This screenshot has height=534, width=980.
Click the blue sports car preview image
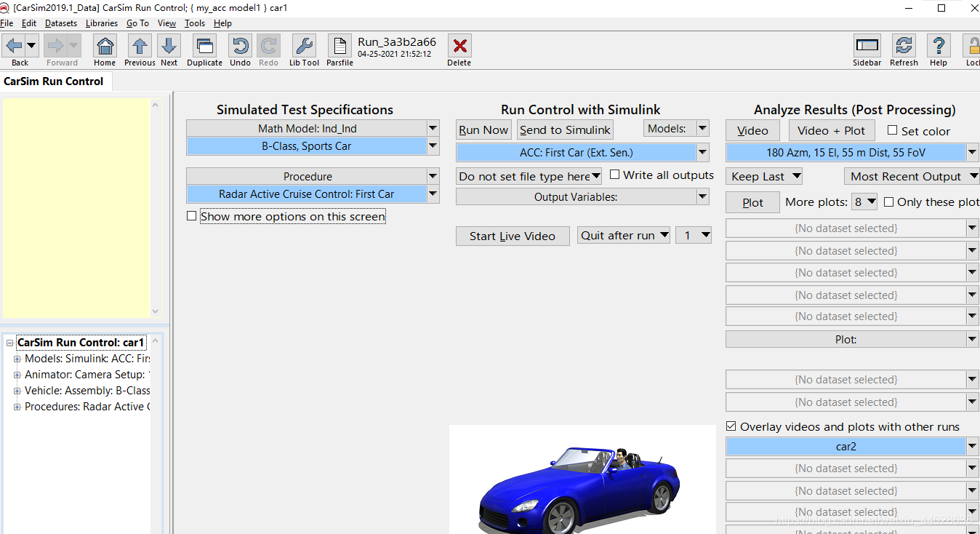pyautogui.click(x=582, y=479)
